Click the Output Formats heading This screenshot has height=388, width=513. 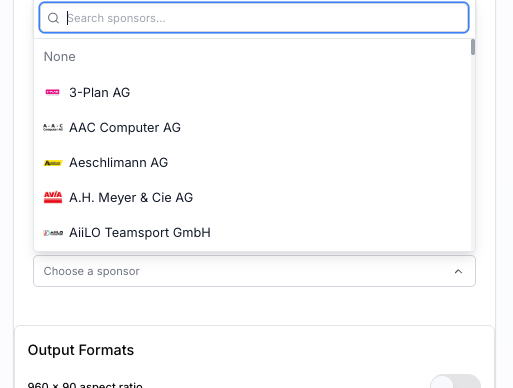click(x=81, y=350)
